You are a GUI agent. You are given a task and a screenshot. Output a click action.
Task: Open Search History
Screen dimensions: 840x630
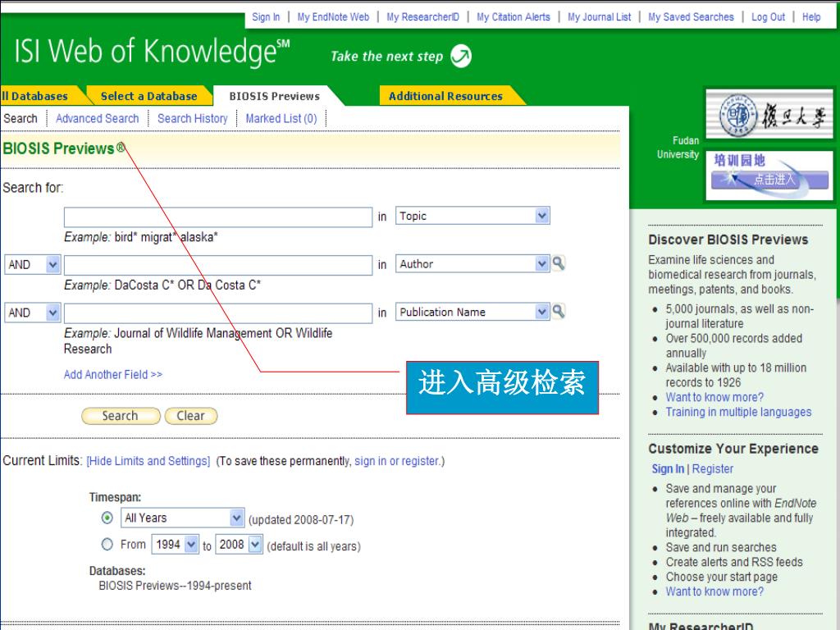coord(192,118)
